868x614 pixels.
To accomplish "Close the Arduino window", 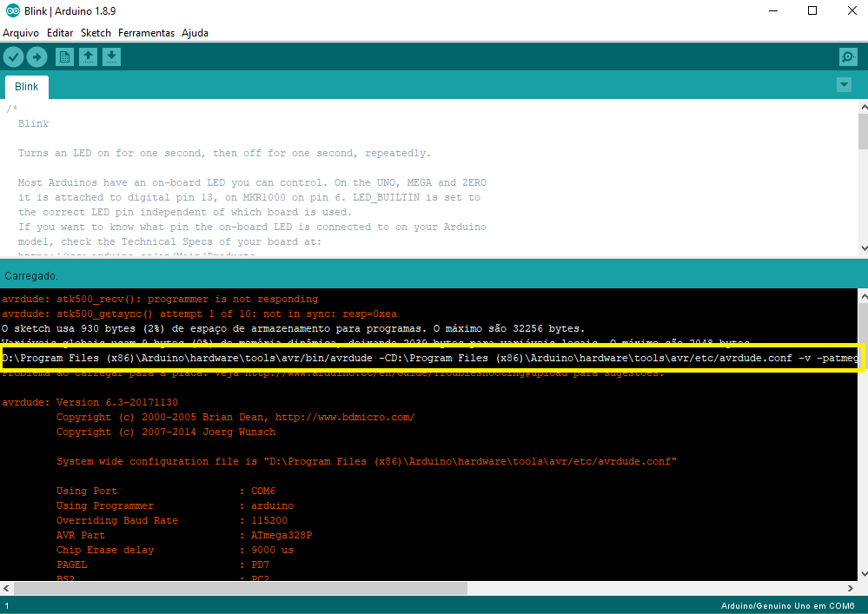I will pyautogui.click(x=852, y=10).
